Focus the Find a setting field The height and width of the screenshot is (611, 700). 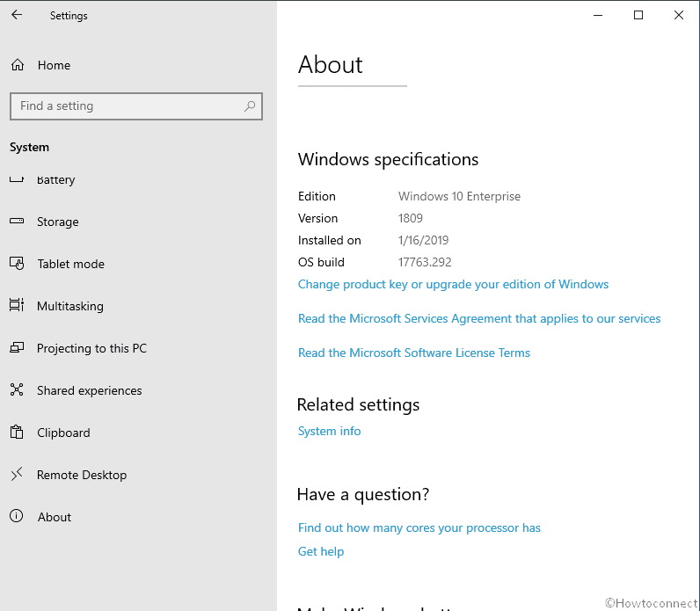[x=136, y=106]
